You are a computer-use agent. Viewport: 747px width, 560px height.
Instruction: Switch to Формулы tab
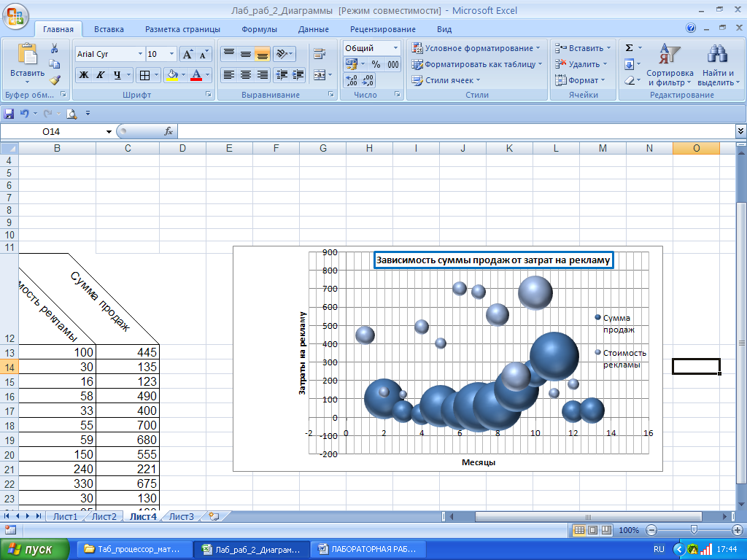click(x=259, y=29)
